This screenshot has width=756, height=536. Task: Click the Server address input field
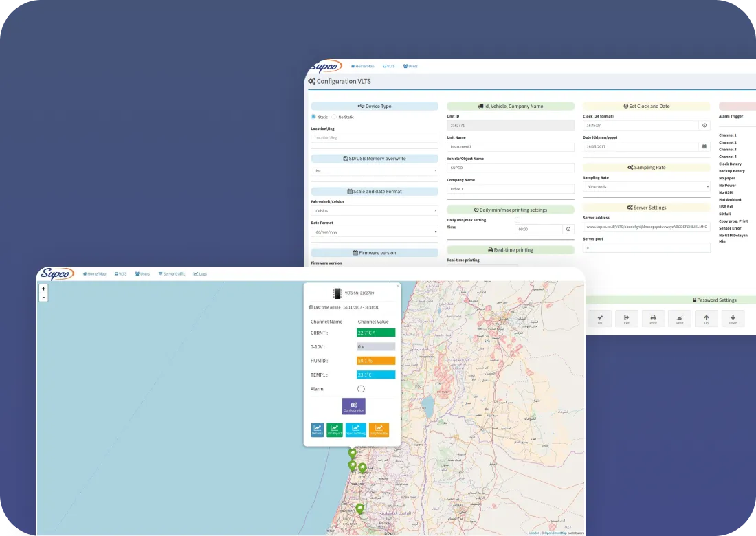click(646, 226)
